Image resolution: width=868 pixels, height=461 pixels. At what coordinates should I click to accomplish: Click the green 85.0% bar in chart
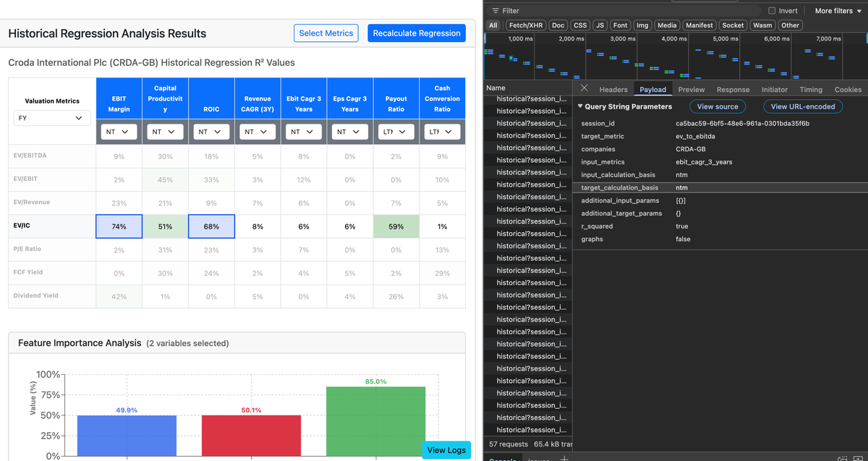375,420
